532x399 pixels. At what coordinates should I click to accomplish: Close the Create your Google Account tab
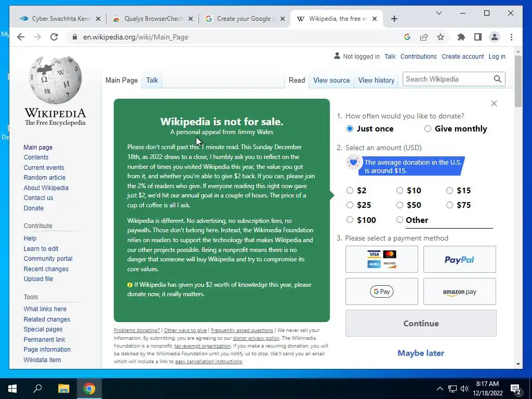(x=282, y=19)
